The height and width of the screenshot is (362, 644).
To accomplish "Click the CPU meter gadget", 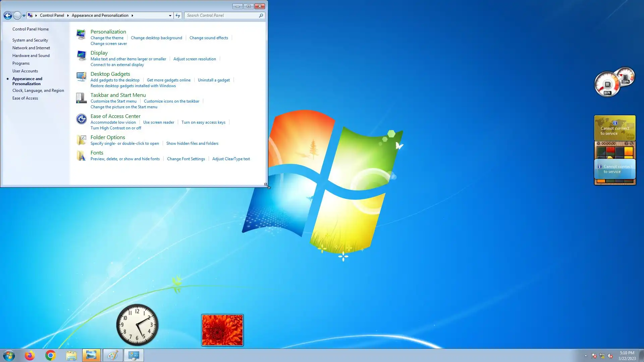I will point(607,85).
